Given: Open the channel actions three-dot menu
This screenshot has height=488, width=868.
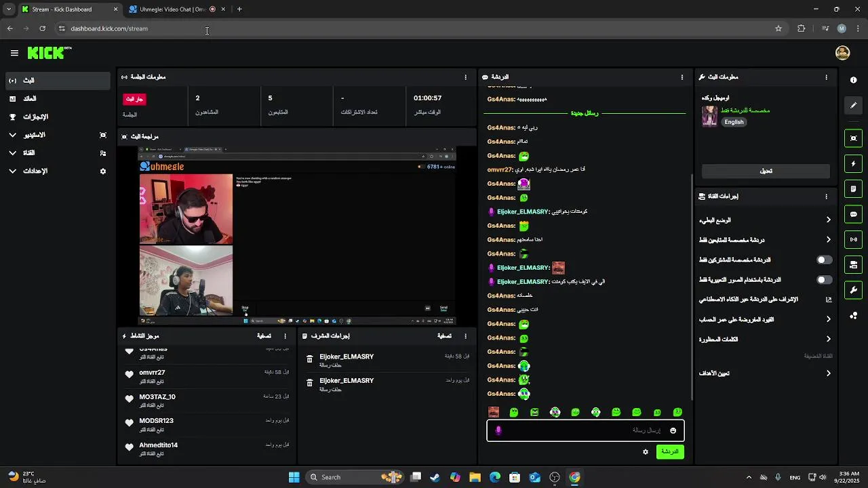Looking at the screenshot, I should pos(826,197).
